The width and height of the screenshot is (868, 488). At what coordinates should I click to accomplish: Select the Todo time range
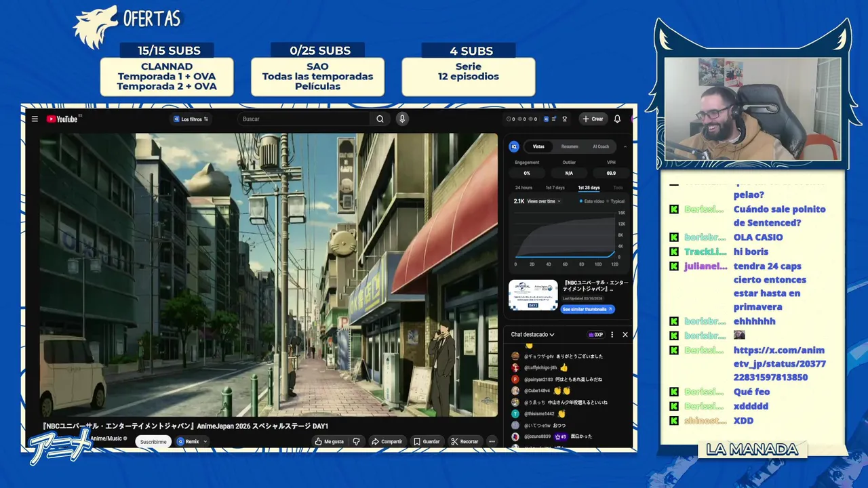[x=618, y=188]
